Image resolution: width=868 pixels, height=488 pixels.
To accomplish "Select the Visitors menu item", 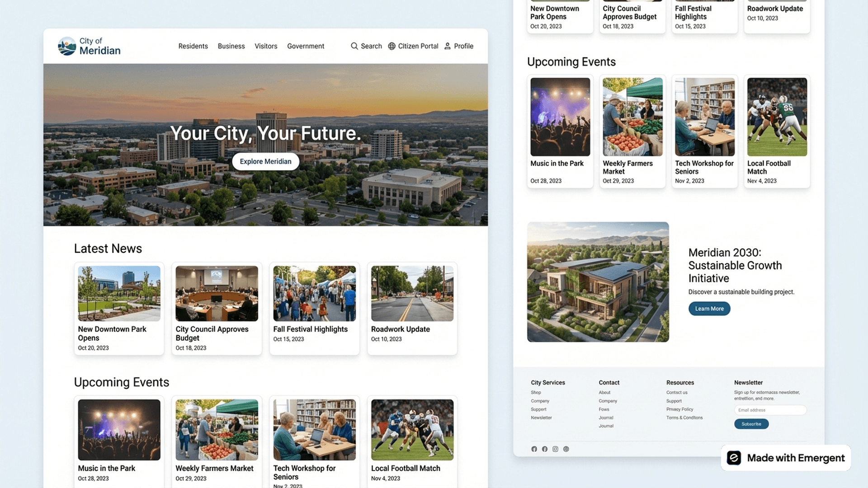I will point(266,46).
